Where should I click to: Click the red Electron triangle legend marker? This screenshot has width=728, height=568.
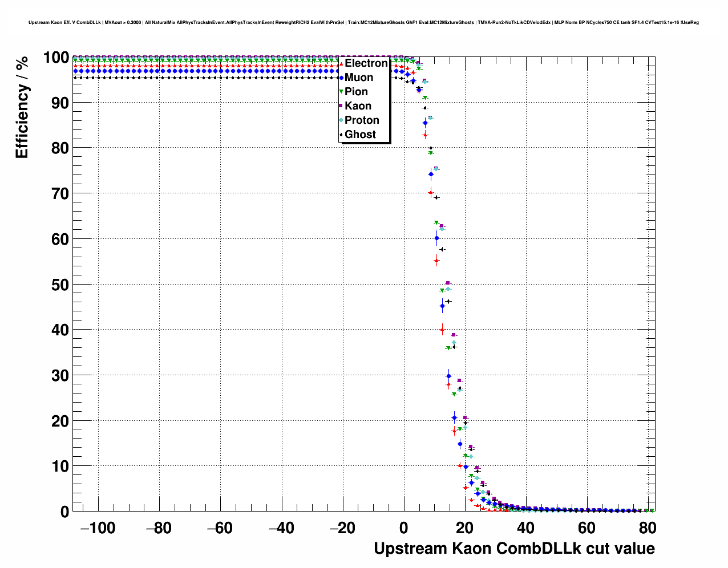[341, 64]
